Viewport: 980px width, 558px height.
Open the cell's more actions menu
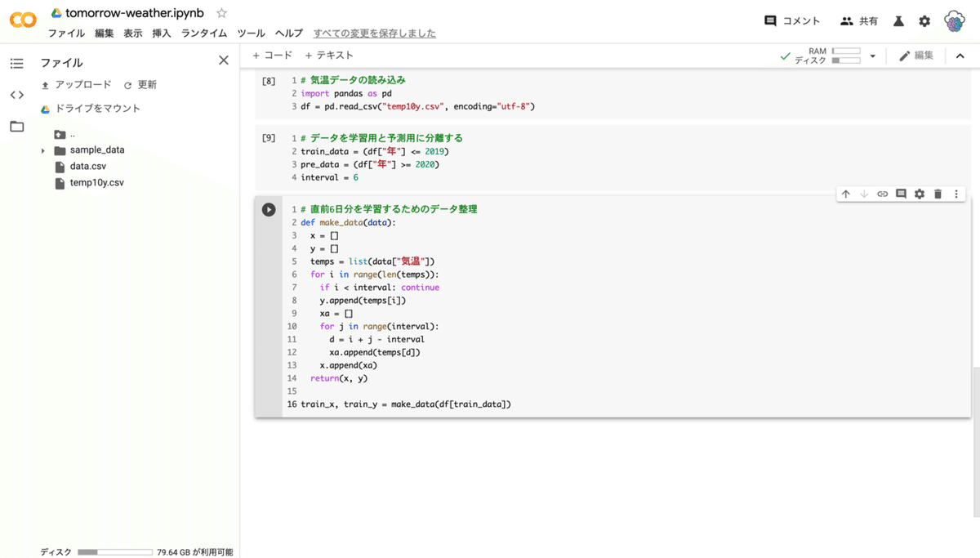point(956,194)
